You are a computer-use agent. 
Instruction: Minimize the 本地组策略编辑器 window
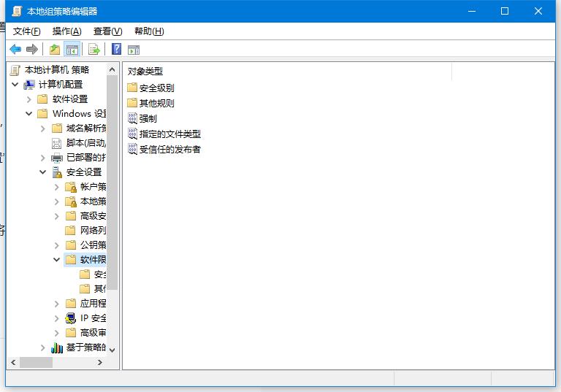coord(472,11)
